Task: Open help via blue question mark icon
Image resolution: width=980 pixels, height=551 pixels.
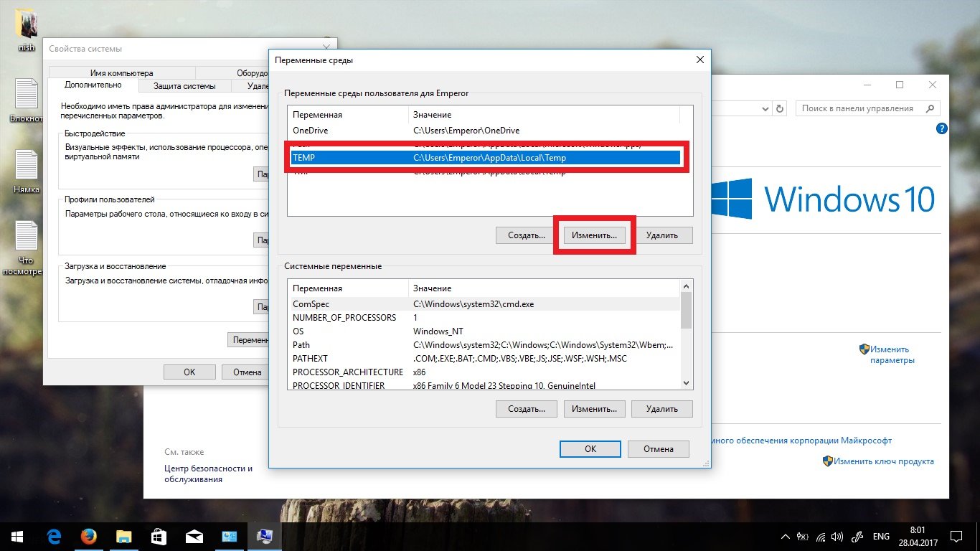Action: (x=942, y=128)
